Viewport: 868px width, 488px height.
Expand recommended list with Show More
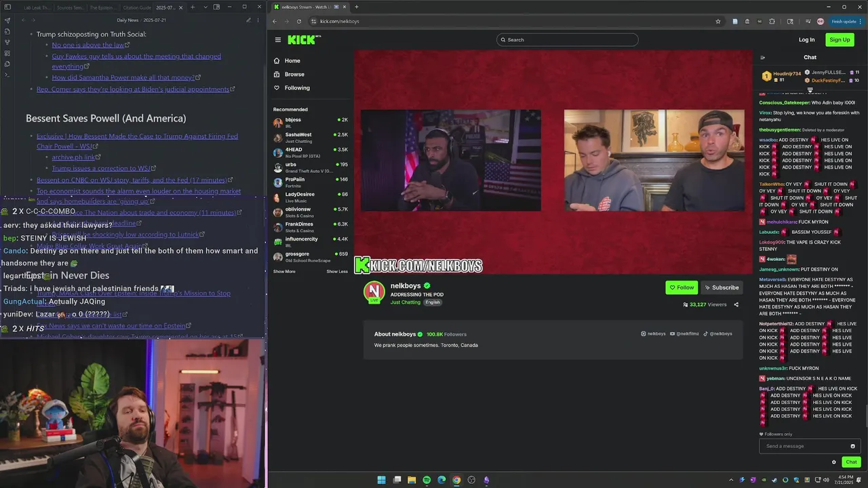tap(284, 272)
